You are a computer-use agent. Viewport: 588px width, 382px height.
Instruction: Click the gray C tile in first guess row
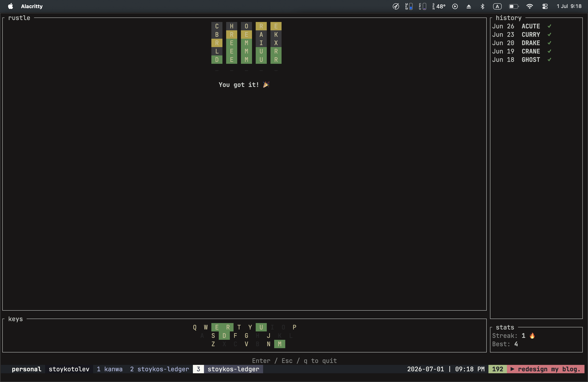[x=217, y=26]
